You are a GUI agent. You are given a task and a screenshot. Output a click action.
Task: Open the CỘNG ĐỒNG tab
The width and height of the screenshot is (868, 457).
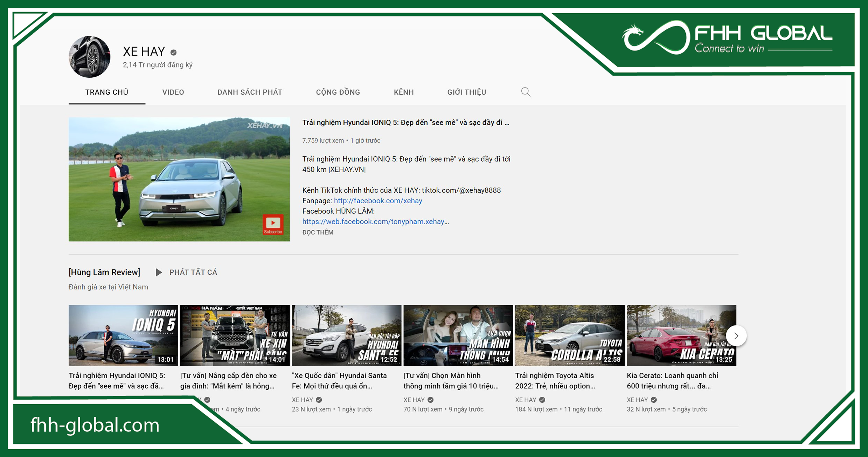(x=338, y=92)
